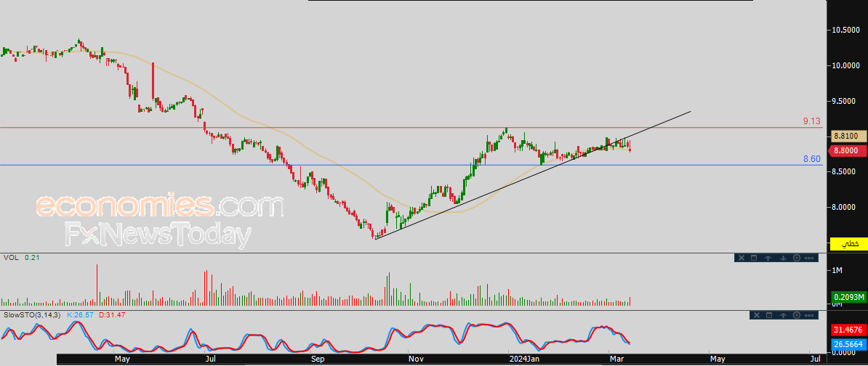The image size is (868, 366).
Task: Click the SlowSTO(3,14,3) indicator title
Action: [33, 314]
